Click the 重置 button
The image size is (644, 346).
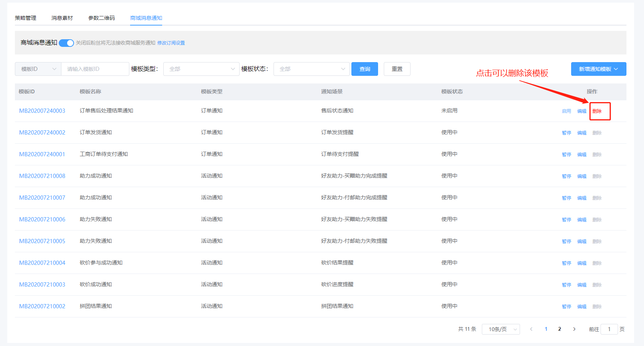point(397,69)
